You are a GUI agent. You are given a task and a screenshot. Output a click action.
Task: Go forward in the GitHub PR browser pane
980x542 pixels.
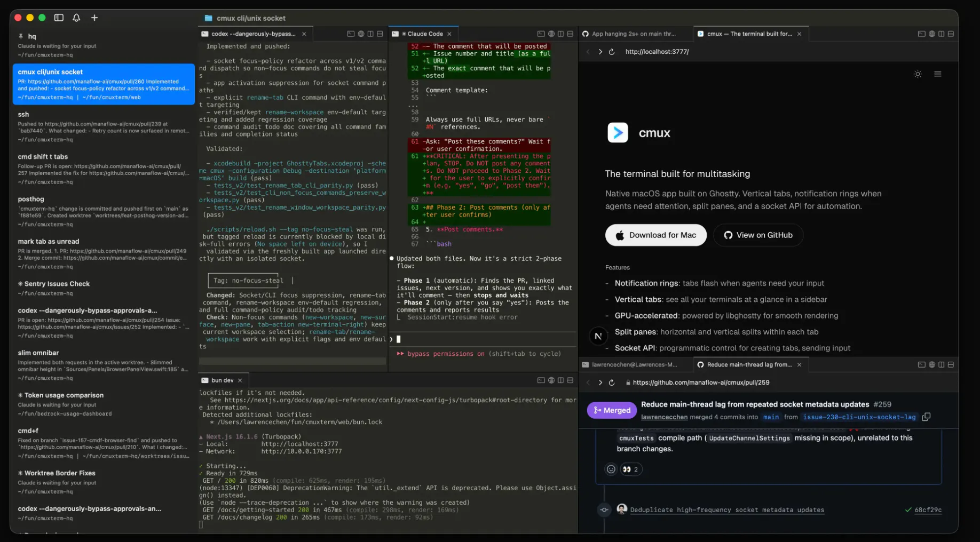(600, 382)
